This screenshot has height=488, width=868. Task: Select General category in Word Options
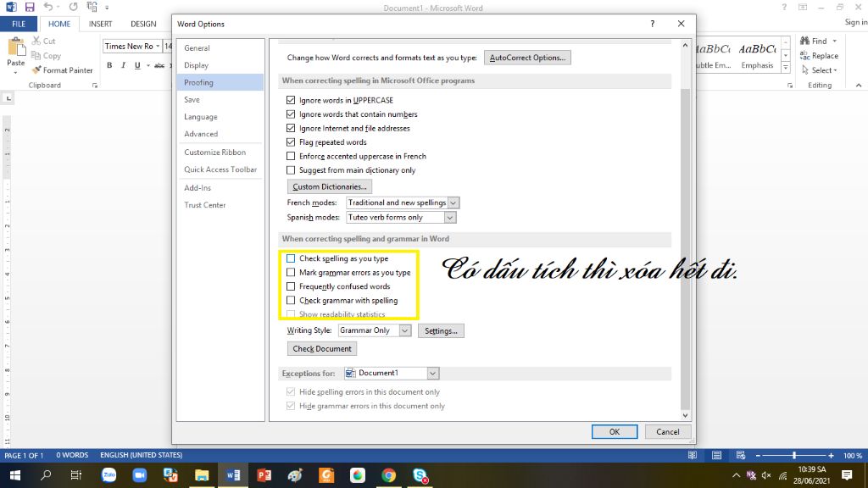[220, 48]
